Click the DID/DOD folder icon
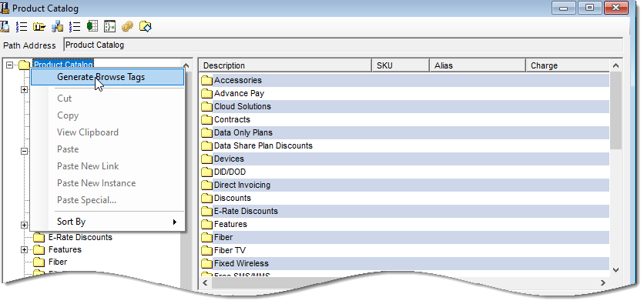The image size is (644, 304). click(x=206, y=172)
